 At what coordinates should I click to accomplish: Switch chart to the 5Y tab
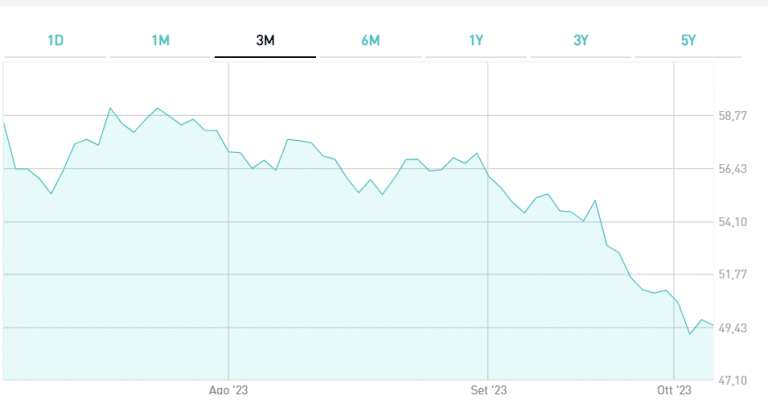[687, 41]
